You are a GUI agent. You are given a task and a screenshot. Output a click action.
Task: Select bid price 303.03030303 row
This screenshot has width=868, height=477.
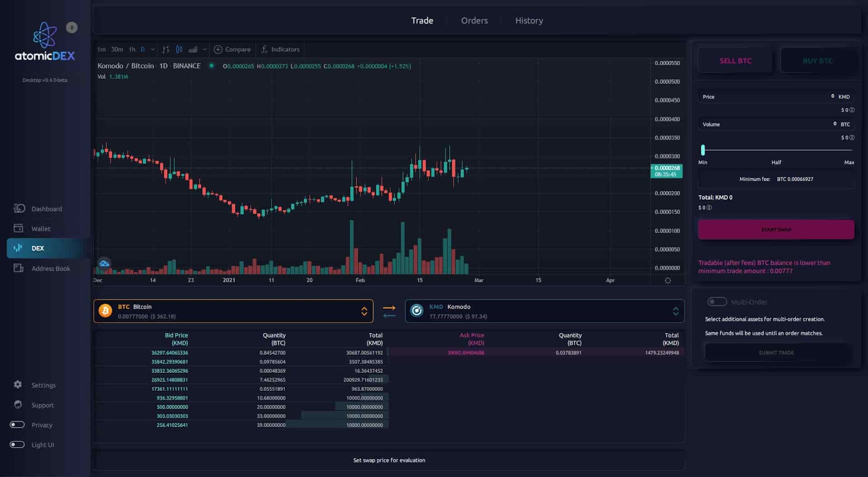tap(241, 416)
